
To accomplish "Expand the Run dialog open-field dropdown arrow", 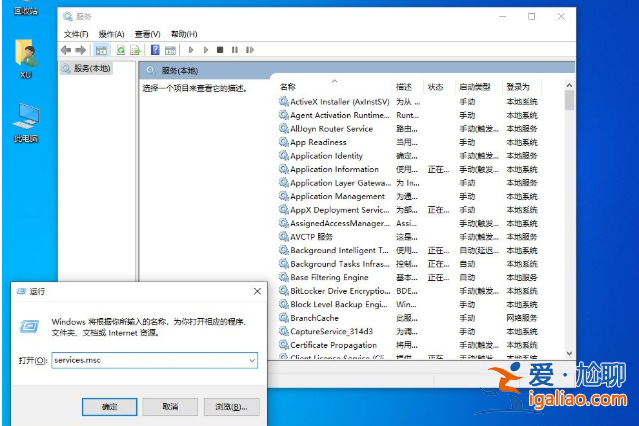I will point(252,360).
